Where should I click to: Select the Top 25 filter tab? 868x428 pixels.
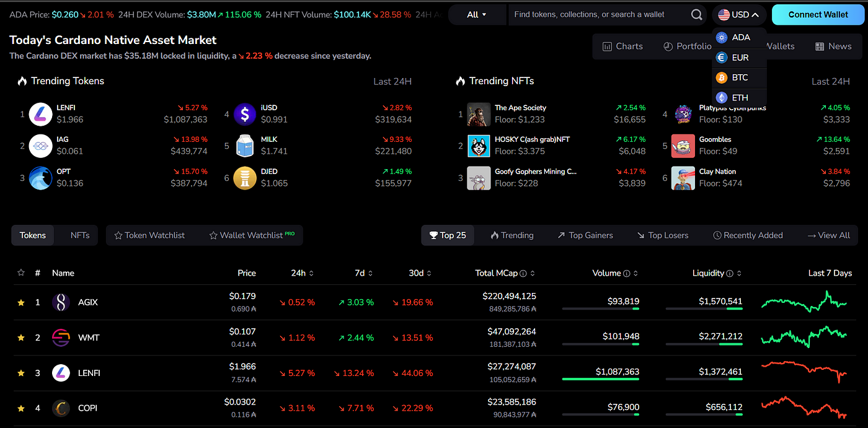tap(448, 235)
